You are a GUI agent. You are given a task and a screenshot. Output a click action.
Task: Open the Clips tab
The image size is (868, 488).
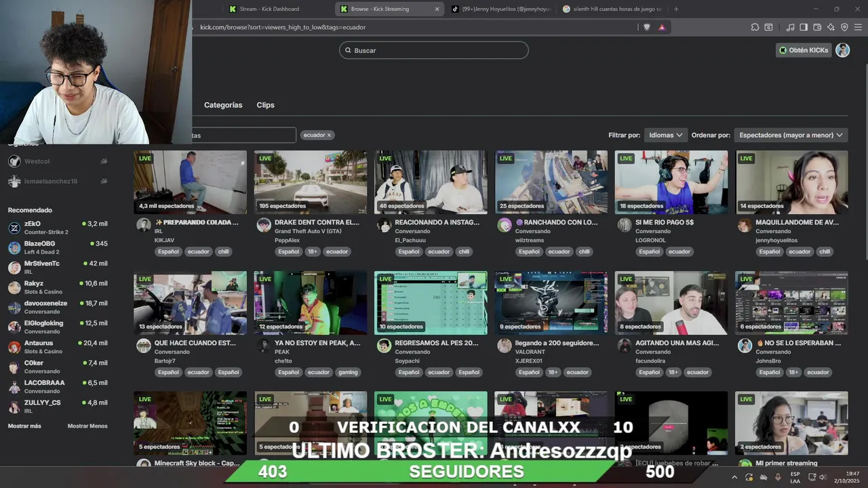[x=265, y=105]
